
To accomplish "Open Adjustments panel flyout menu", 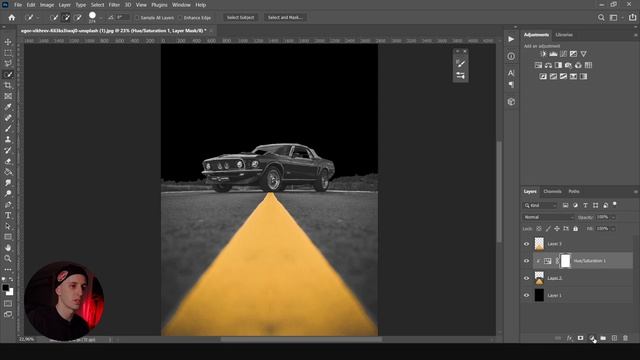I will point(636,35).
